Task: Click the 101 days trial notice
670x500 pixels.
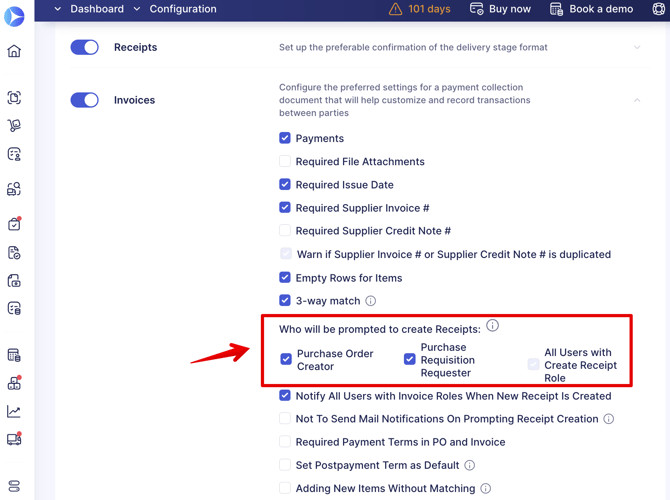Action: (429, 9)
